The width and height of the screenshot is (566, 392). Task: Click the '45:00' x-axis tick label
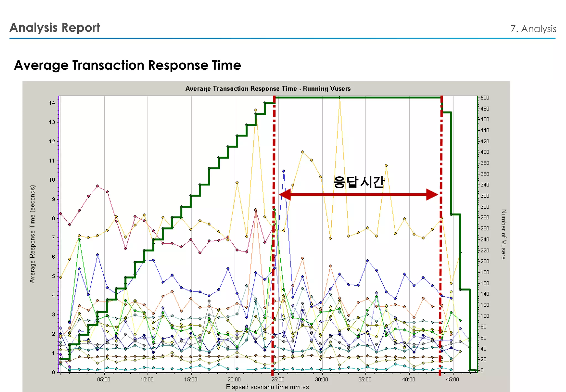[x=452, y=379]
